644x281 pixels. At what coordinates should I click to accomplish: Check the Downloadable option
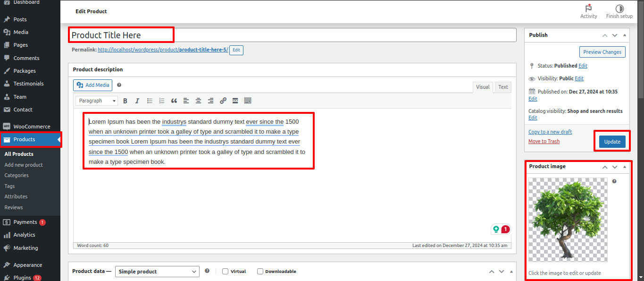point(260,272)
